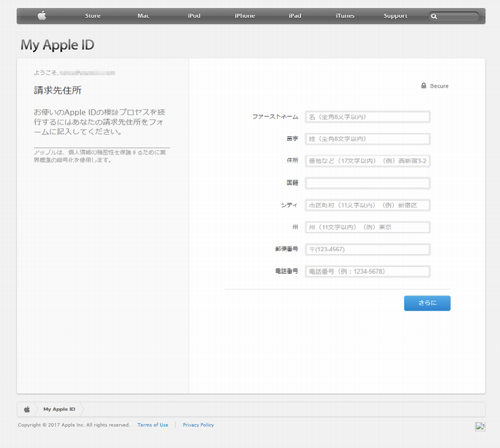The height and width of the screenshot is (448, 500).
Task: Open the Terms of Use link
Action: tap(153, 425)
